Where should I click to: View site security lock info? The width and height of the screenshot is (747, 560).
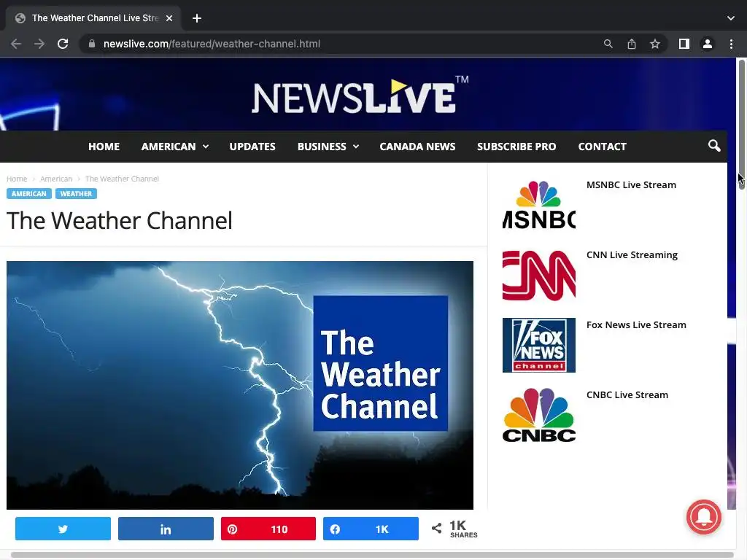pos(92,44)
